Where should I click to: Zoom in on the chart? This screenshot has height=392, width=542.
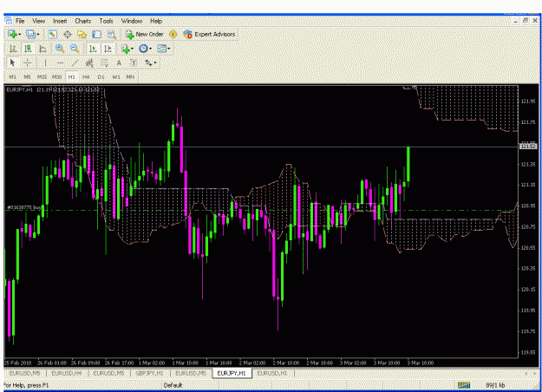pyautogui.click(x=60, y=49)
